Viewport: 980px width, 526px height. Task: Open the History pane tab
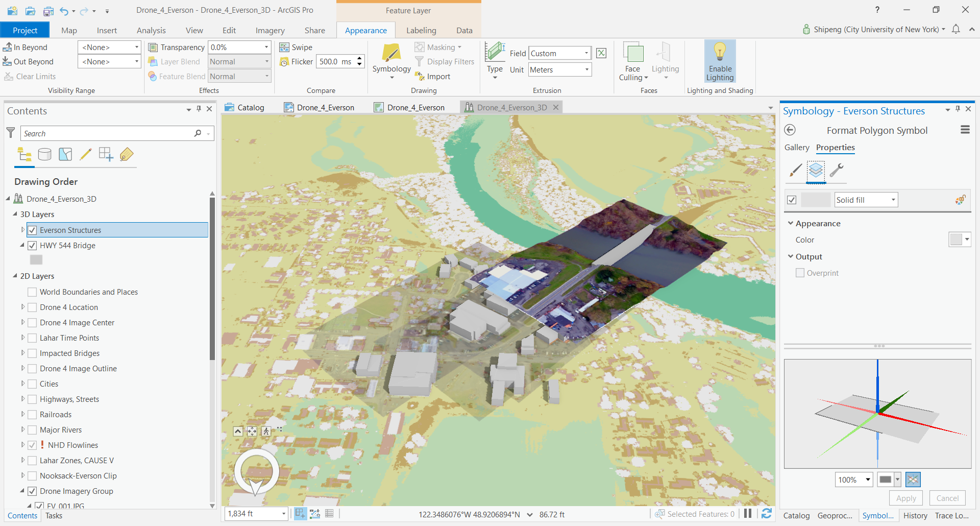coord(915,516)
